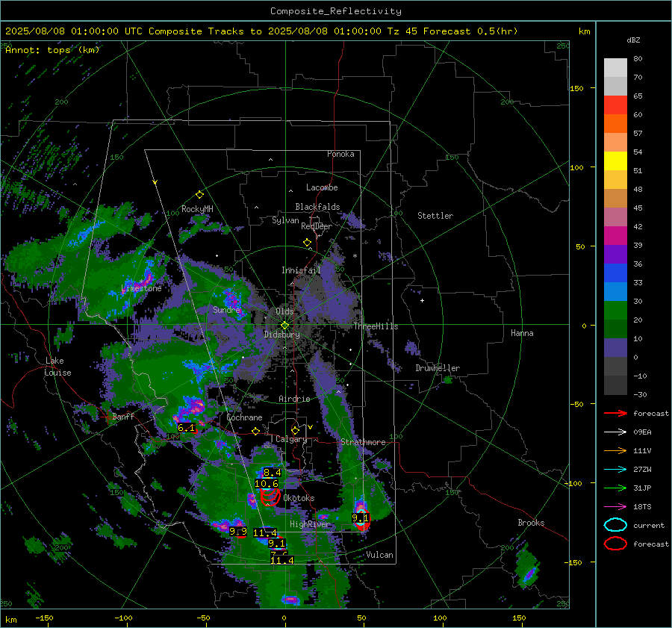Click the magenta 39 dBZ color swatch

pyautogui.click(x=615, y=235)
